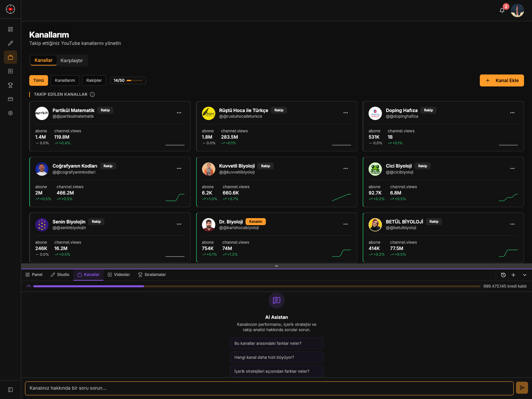Switch to the Kanallar top tab
The image size is (532, 399).
click(44, 60)
